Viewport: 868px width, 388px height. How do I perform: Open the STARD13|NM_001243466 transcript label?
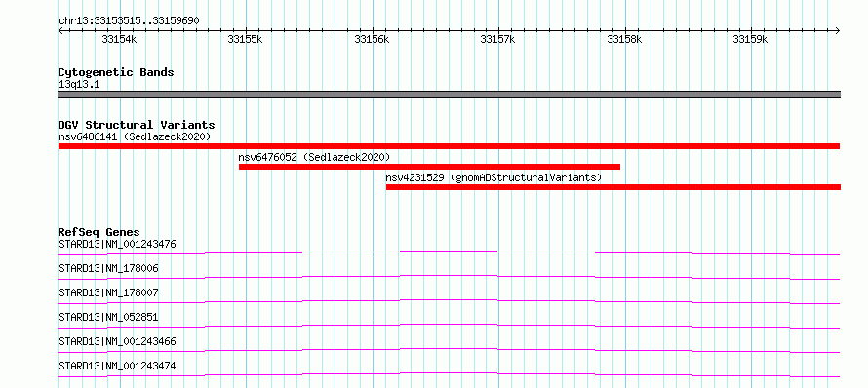[x=117, y=341]
